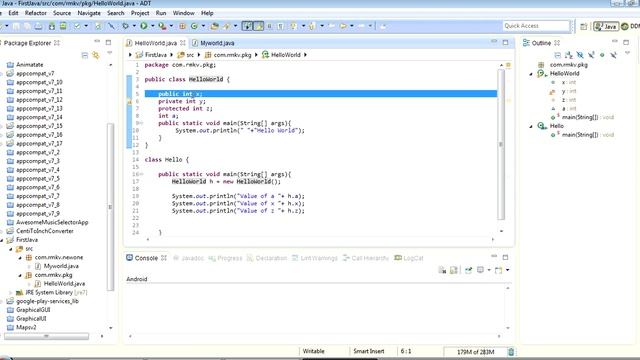Click the Debug bug icon

coord(125,26)
